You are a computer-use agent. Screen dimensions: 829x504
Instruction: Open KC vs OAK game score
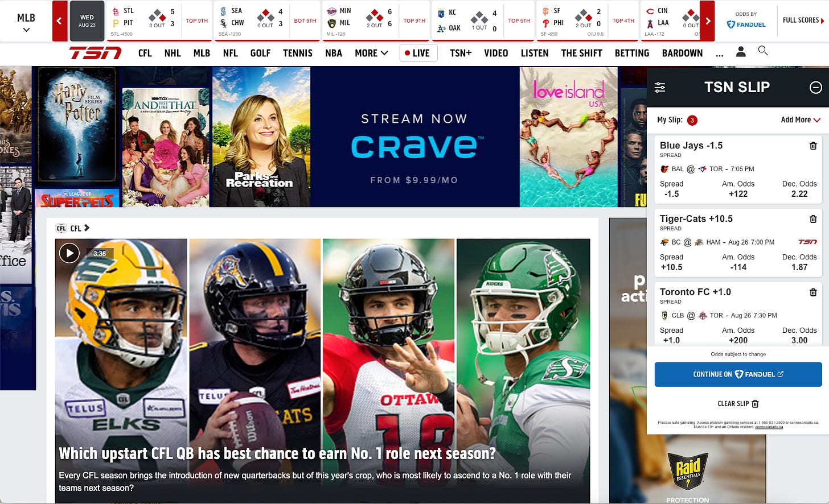pos(483,21)
